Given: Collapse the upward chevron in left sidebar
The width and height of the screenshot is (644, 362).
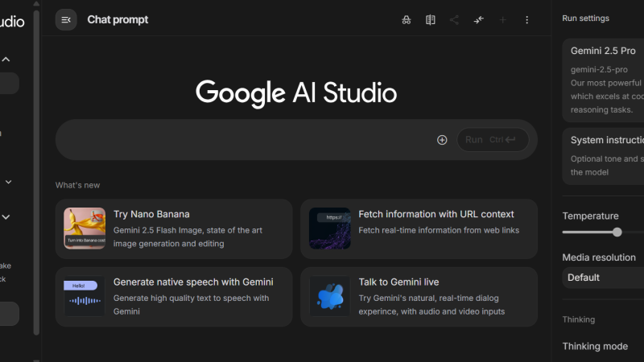Looking at the screenshot, I should [6, 60].
